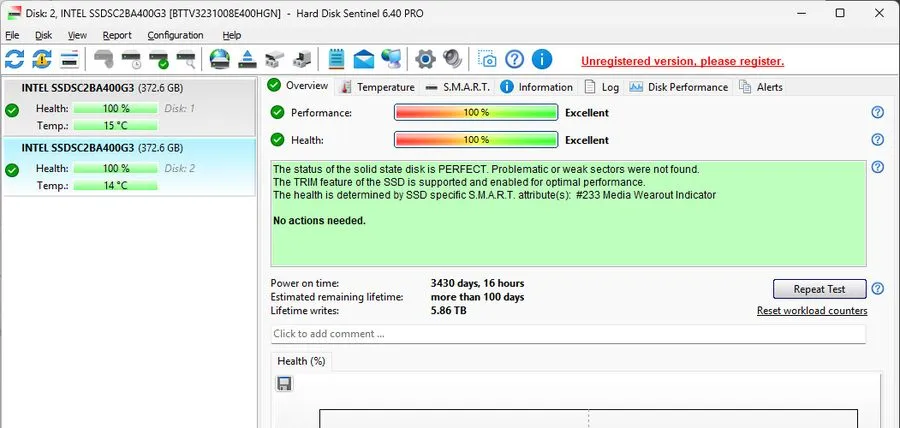The width and height of the screenshot is (900, 428).
Task: Click the gray disk devices icon after eject icon
Action: (x=274, y=59)
